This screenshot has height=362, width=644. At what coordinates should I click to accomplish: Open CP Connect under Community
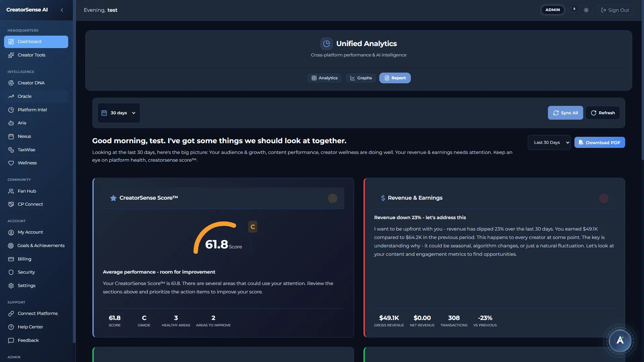click(30, 204)
